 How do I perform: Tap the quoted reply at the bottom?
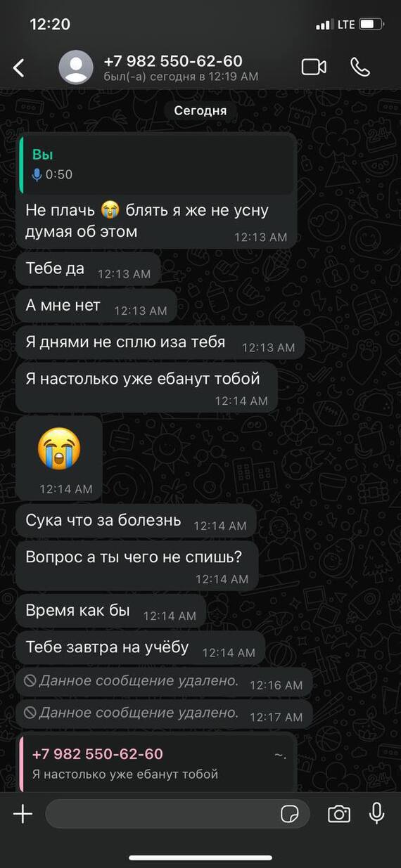[156, 763]
